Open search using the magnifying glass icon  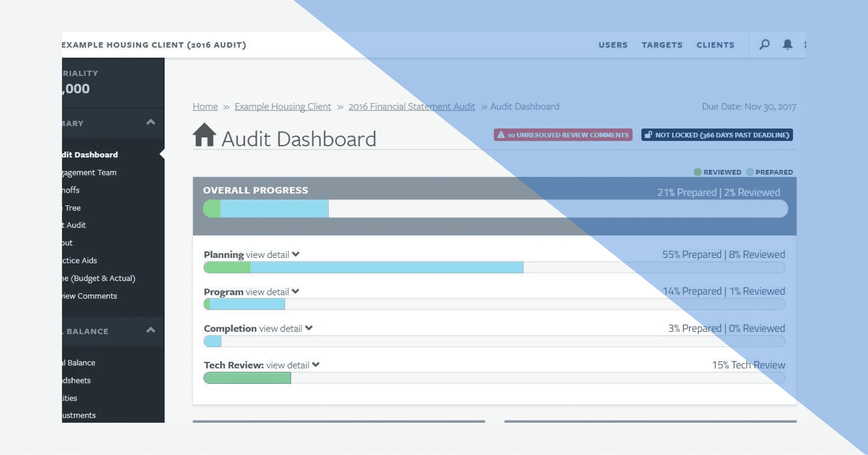pyautogui.click(x=764, y=44)
